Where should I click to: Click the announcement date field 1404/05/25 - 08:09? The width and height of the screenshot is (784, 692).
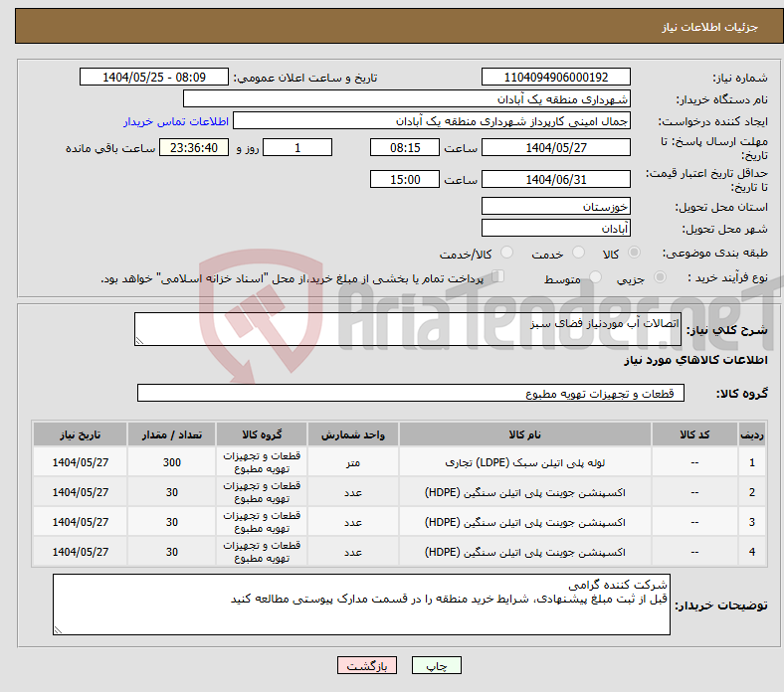pyautogui.click(x=154, y=77)
